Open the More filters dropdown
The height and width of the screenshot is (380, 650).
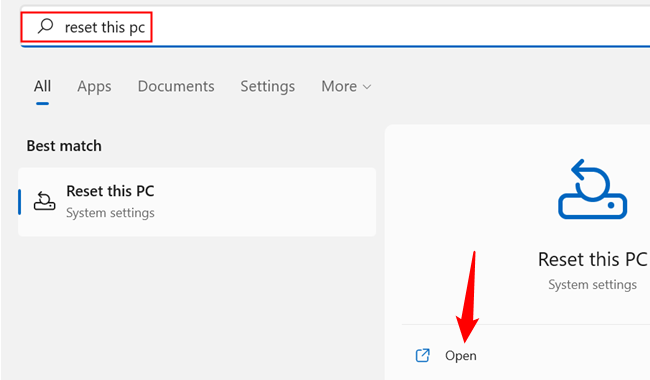point(346,86)
